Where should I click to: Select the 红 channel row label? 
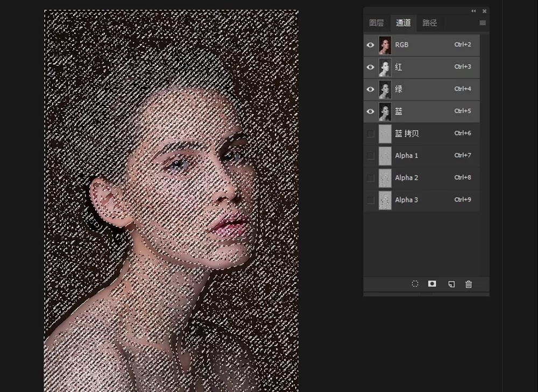coord(398,67)
